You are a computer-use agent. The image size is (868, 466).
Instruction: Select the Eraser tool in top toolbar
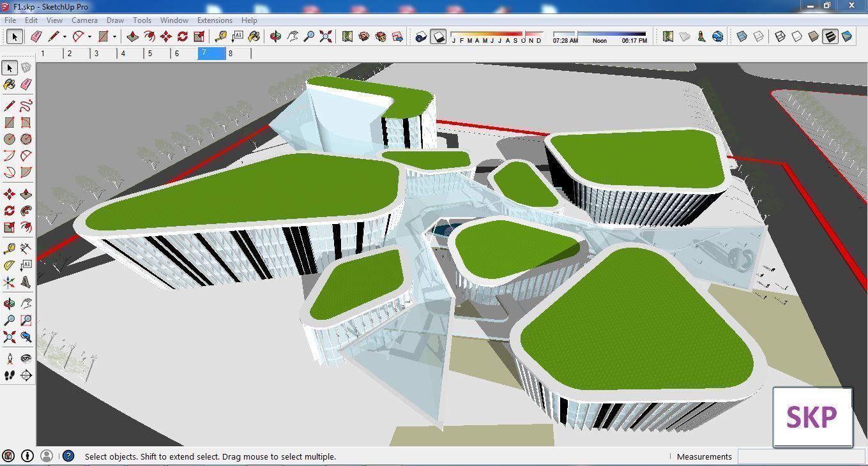coord(36,37)
